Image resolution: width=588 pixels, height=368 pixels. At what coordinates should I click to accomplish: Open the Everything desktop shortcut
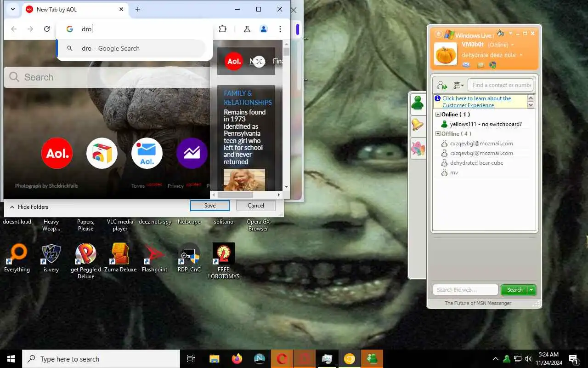(17, 259)
